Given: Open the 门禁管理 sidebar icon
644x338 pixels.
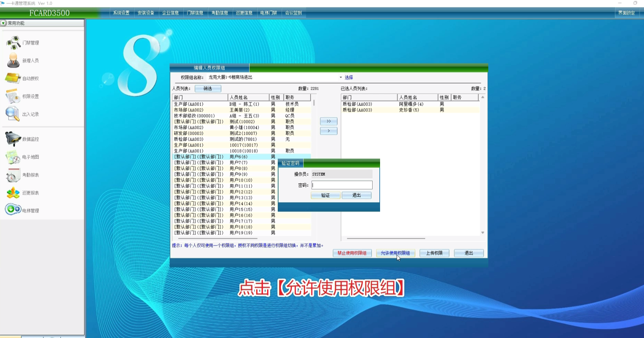Looking at the screenshot, I should (x=13, y=42).
